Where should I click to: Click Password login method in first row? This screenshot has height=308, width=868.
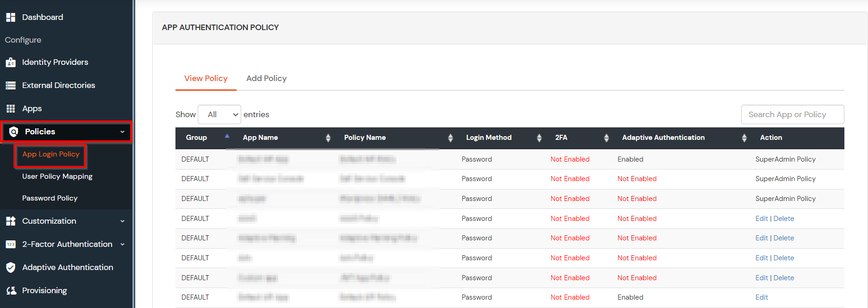(476, 159)
